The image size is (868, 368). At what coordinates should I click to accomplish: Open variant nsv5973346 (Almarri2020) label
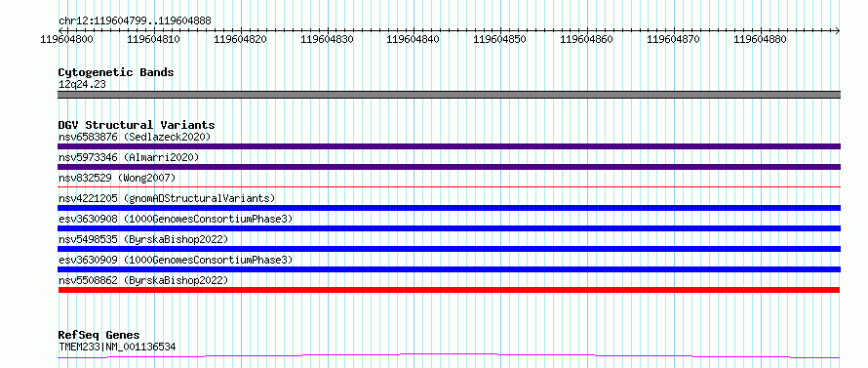[x=129, y=157]
